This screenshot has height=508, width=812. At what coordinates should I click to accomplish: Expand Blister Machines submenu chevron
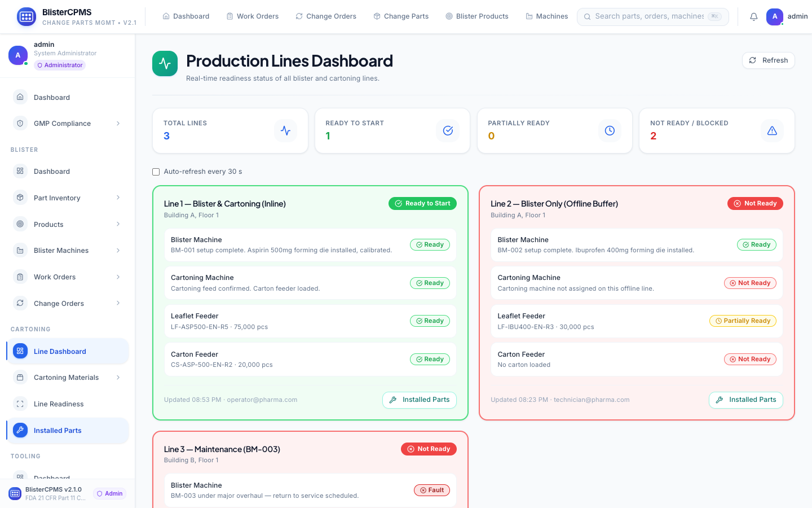118,250
